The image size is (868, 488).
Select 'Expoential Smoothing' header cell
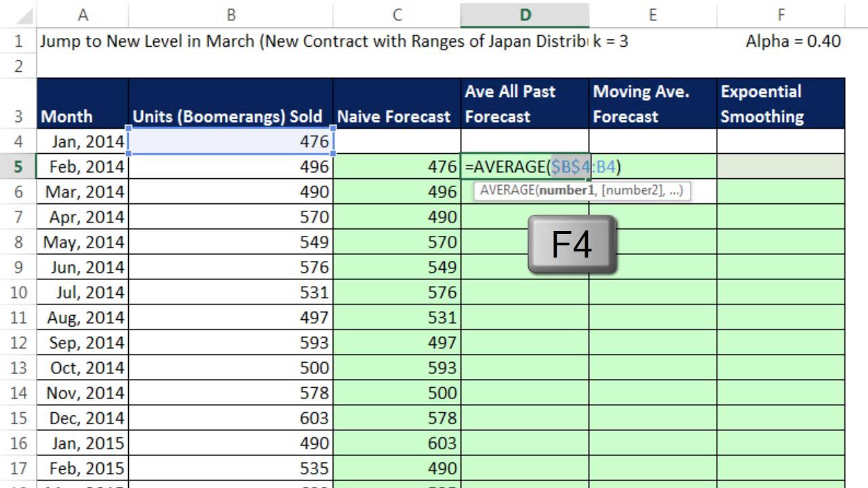click(x=781, y=104)
